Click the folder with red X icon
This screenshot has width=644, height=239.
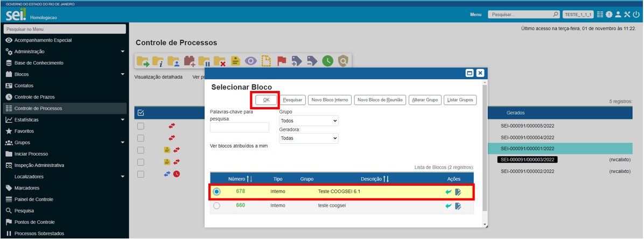pos(220,61)
